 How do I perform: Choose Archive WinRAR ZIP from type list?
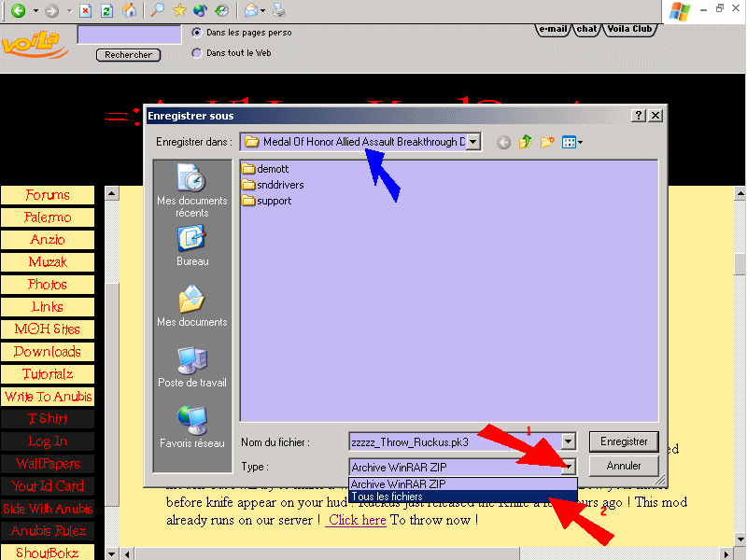pos(463,483)
